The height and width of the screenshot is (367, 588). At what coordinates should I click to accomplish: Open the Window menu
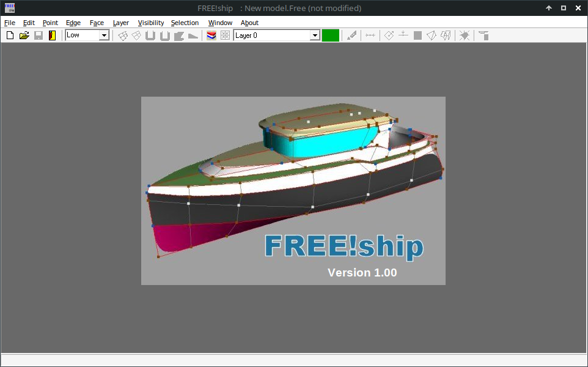point(220,23)
